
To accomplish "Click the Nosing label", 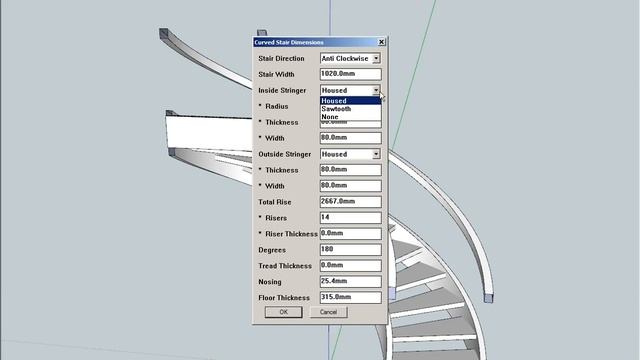I will click(270, 282).
